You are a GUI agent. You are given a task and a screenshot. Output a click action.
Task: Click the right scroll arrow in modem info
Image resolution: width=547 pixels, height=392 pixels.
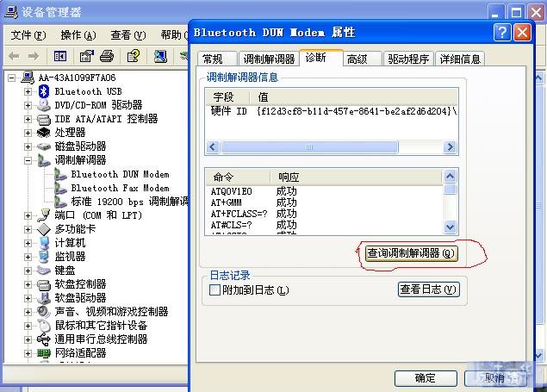coord(450,147)
